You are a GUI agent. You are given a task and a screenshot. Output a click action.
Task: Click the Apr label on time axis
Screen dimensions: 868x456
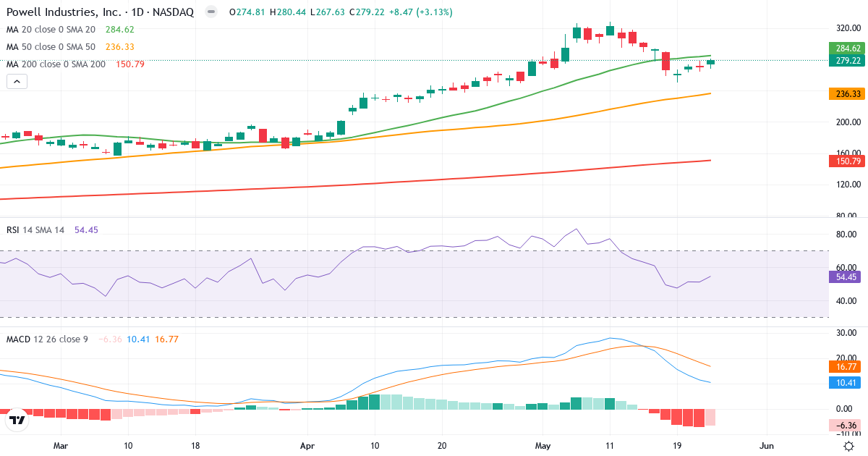pyautogui.click(x=307, y=445)
